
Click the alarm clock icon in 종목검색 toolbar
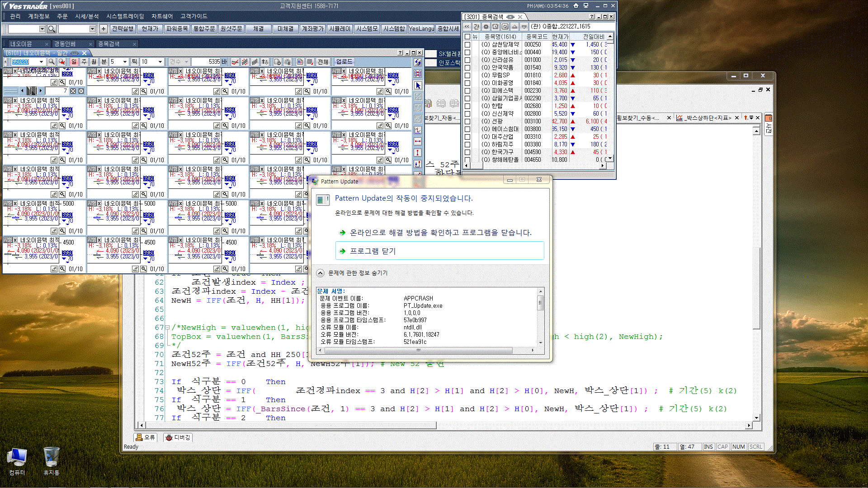tap(495, 27)
